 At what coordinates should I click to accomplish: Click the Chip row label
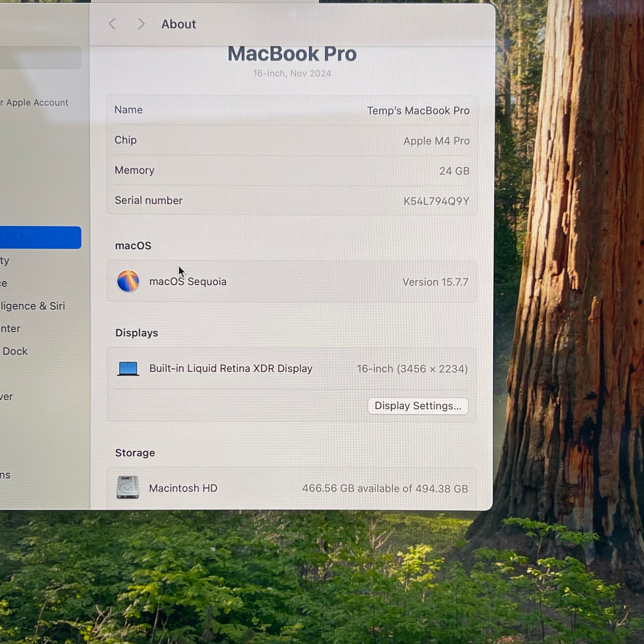[126, 140]
